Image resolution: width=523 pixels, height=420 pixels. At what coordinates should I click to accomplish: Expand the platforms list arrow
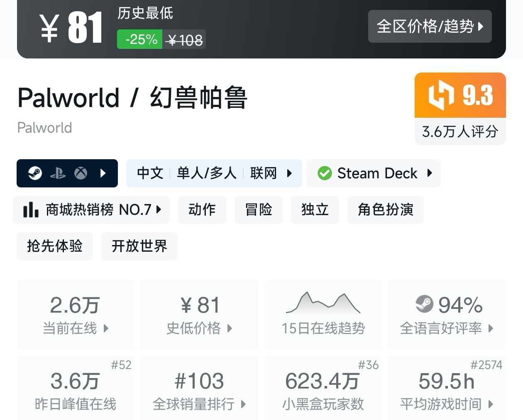[103, 173]
